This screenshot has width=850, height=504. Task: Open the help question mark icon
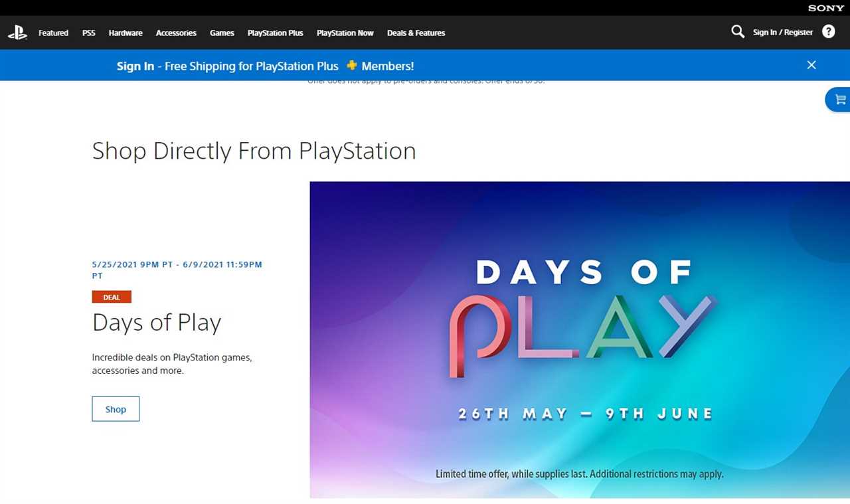click(828, 32)
